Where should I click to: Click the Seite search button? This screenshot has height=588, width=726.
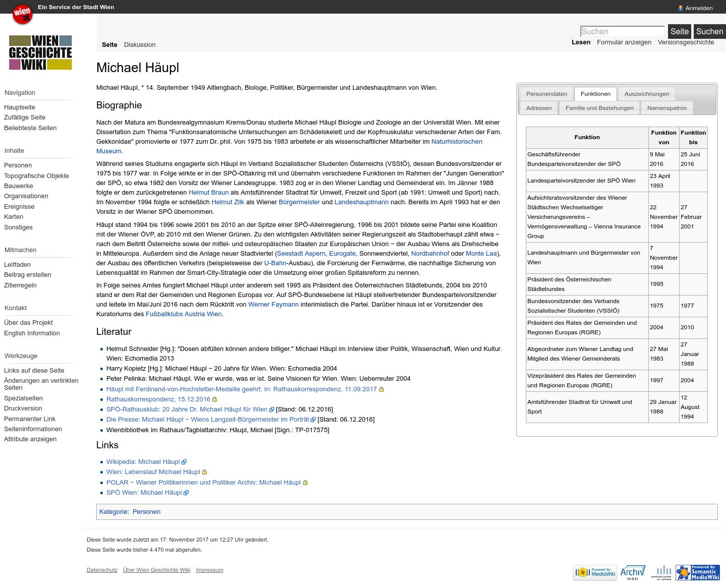tap(679, 31)
